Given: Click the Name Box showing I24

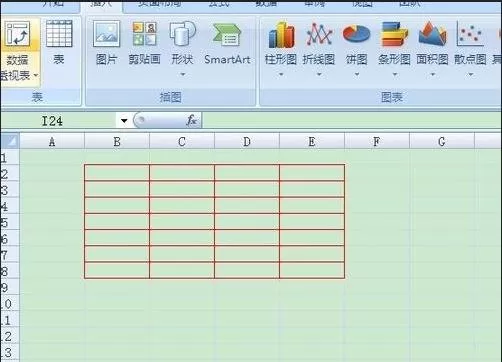Looking at the screenshot, I should click(59, 121).
